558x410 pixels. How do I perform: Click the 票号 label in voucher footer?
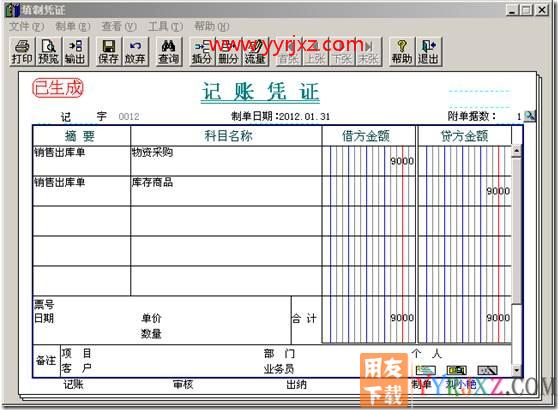44,305
